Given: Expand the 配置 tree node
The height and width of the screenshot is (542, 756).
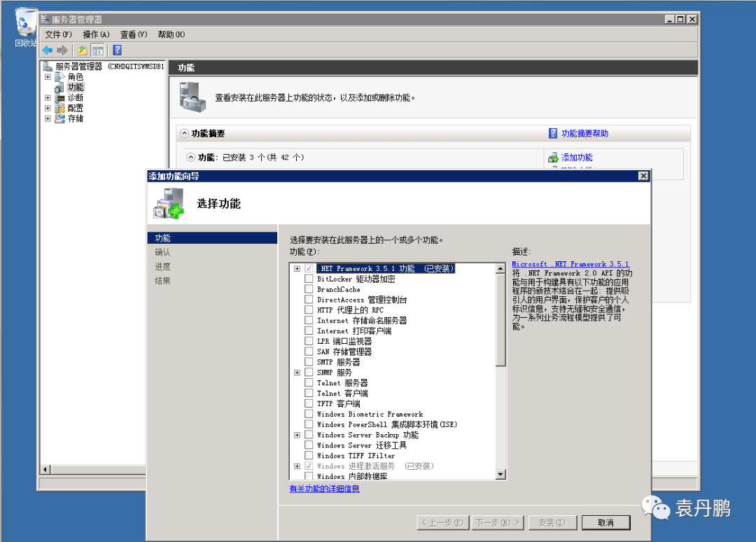Looking at the screenshot, I should click(48, 108).
